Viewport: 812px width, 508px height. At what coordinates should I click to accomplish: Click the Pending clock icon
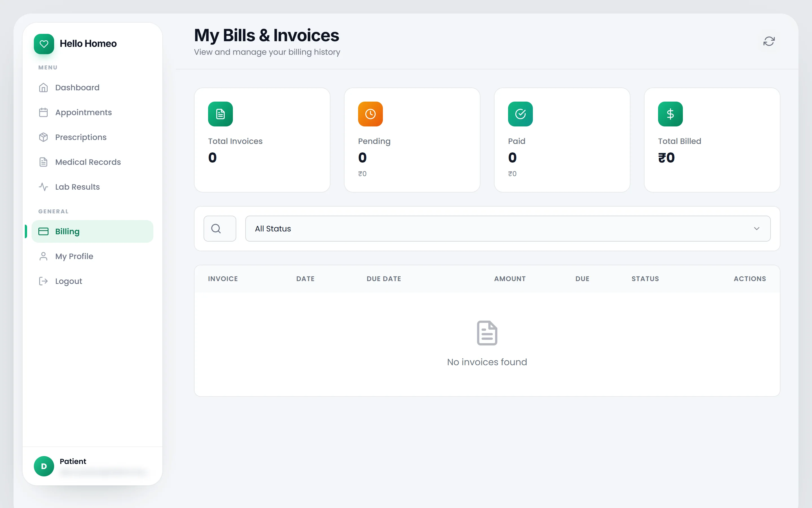pyautogui.click(x=370, y=114)
